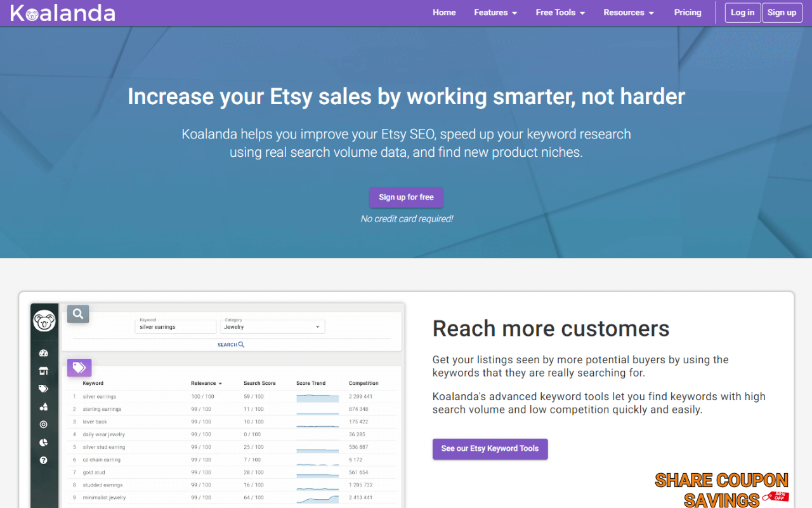
Task: Click the magnifier search badge icon
Action: pyautogui.click(x=78, y=314)
